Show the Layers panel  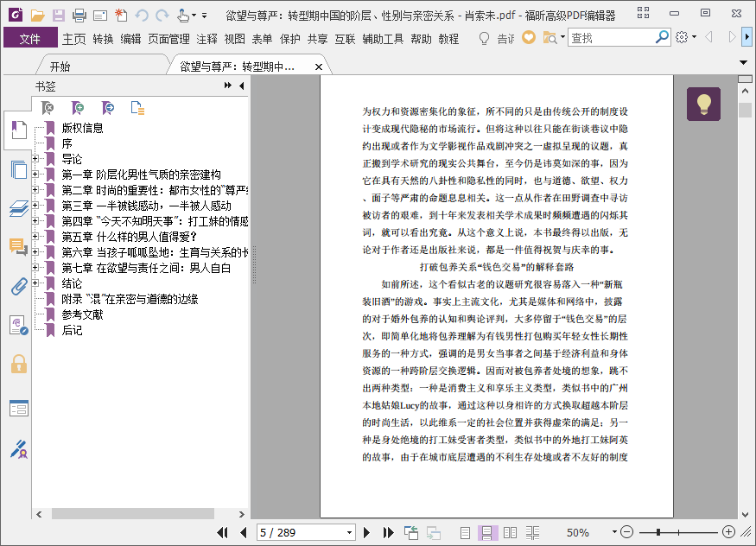pos(18,208)
